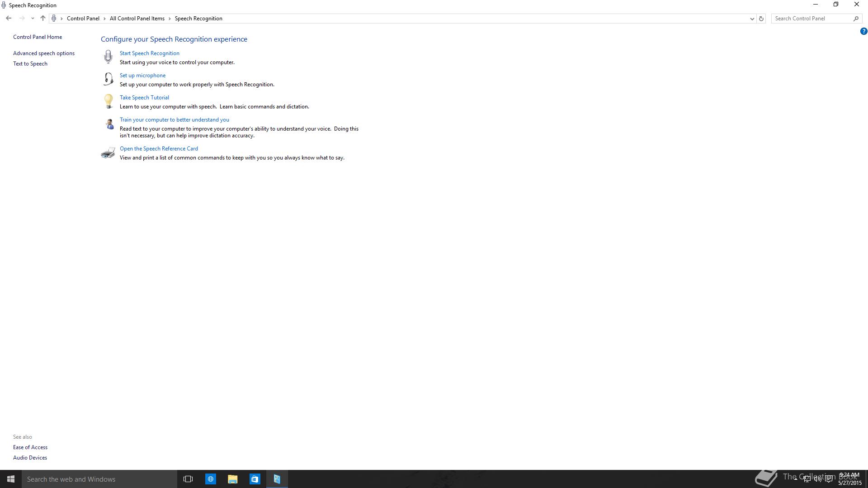Click the taskbar clock and date

850,479
